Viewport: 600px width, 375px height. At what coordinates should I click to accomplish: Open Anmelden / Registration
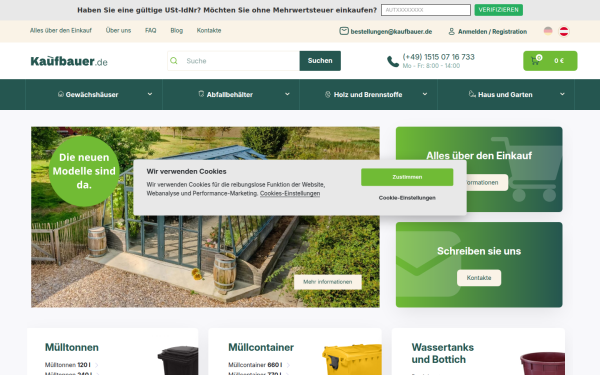click(x=492, y=32)
